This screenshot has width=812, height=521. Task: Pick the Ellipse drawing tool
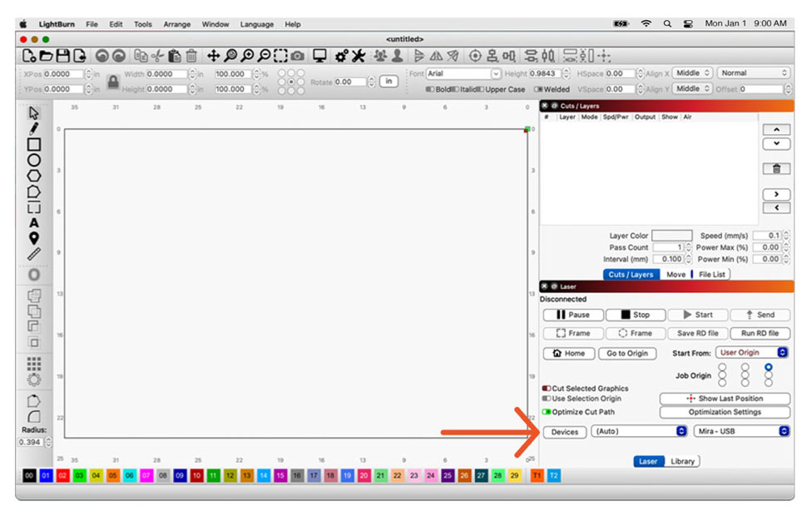[x=33, y=161]
